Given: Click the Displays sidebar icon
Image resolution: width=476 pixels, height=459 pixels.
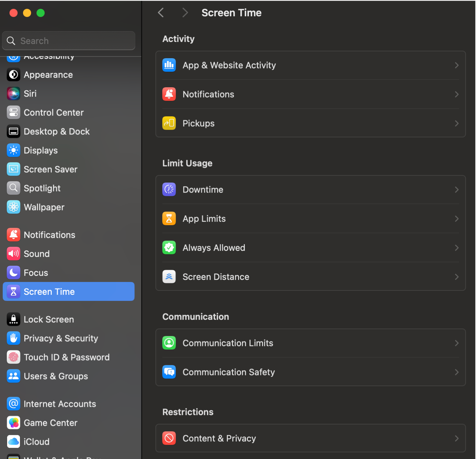Looking at the screenshot, I should coord(14,150).
